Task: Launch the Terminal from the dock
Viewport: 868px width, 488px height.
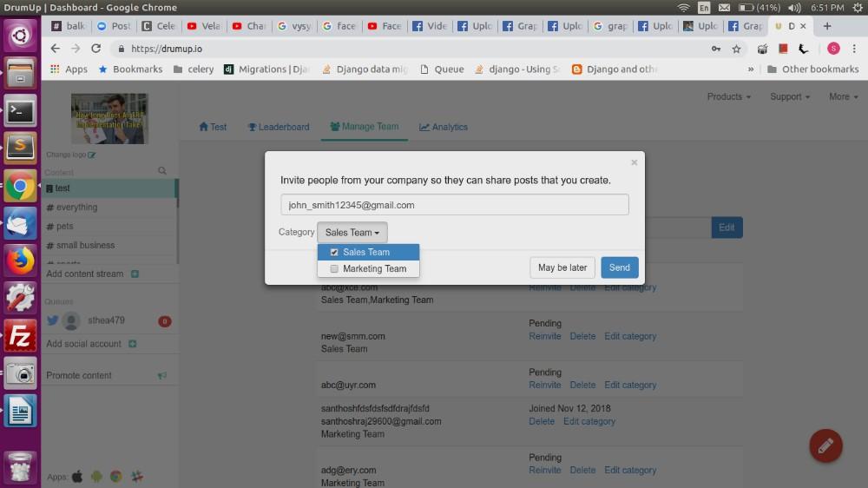Action: (20, 111)
